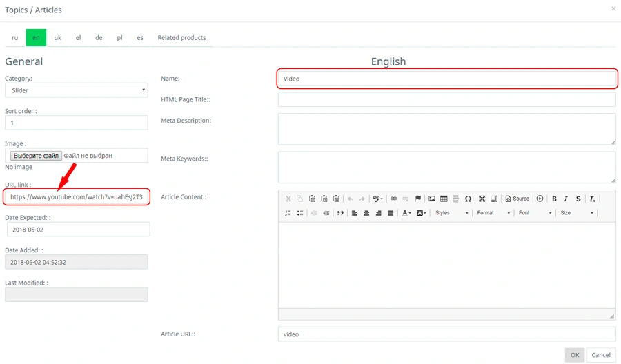This screenshot has height=364, width=621.
Task: Insert a link using the link icon
Action: (394, 199)
